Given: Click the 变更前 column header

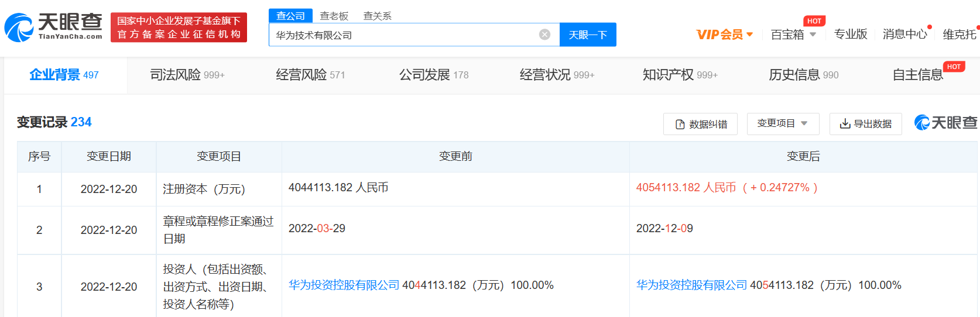Looking at the screenshot, I should (455, 156).
